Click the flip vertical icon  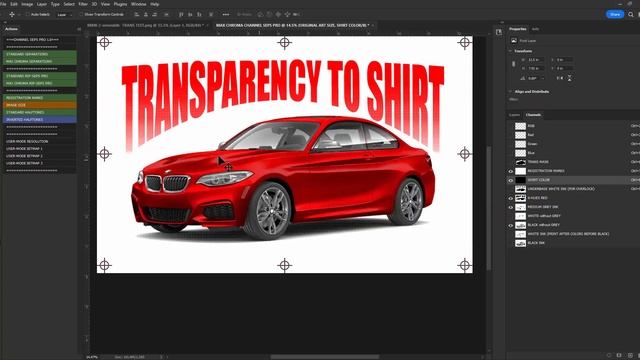pyautogui.click(x=569, y=78)
